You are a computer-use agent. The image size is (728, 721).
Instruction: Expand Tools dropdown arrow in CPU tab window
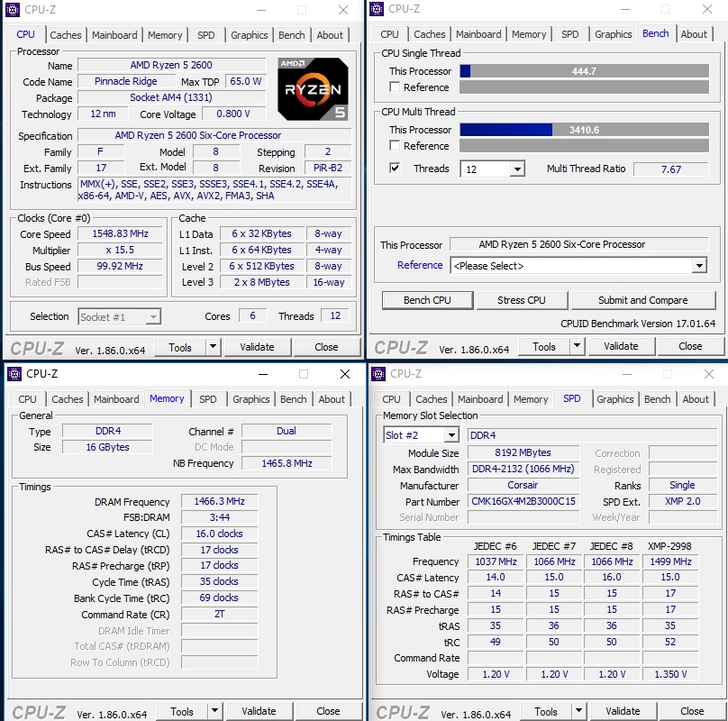[214, 347]
